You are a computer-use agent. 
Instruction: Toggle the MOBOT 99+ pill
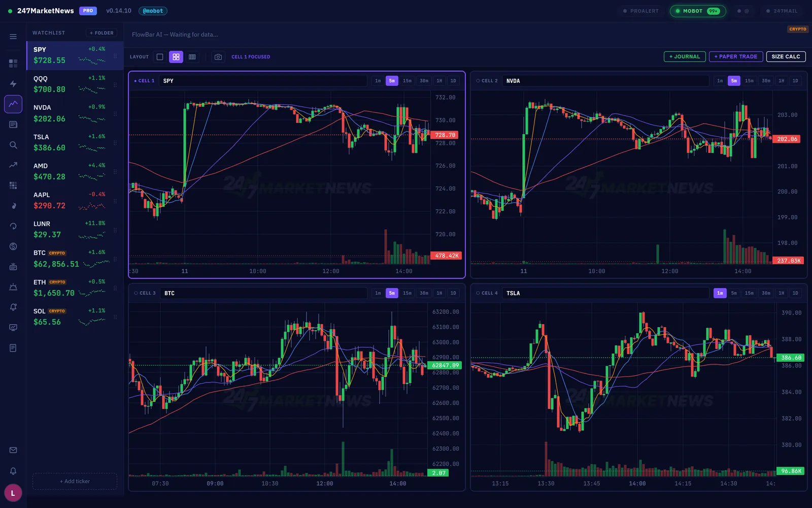tap(698, 11)
